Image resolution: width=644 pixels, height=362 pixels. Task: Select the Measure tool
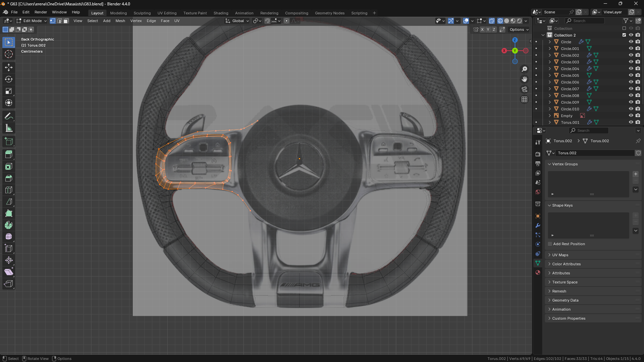pyautogui.click(x=9, y=128)
